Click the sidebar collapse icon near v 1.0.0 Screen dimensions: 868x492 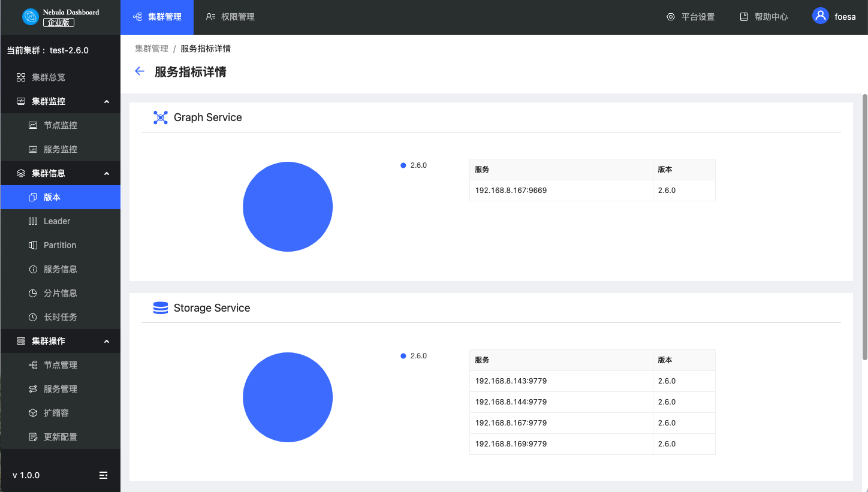[x=104, y=475]
